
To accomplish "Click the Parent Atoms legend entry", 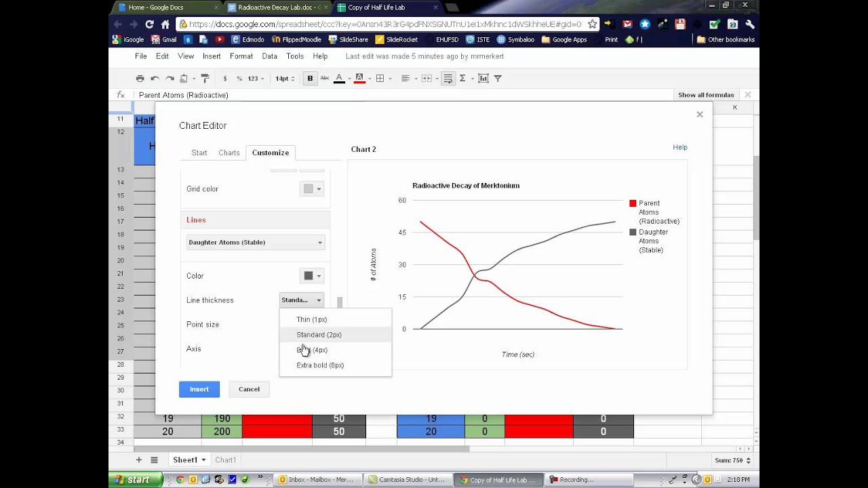I will coord(654,212).
